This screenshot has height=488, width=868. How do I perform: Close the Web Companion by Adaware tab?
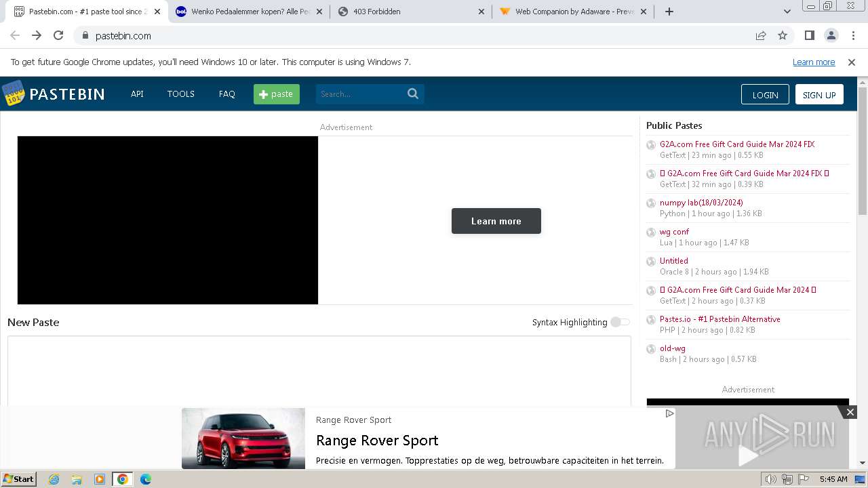coord(644,12)
